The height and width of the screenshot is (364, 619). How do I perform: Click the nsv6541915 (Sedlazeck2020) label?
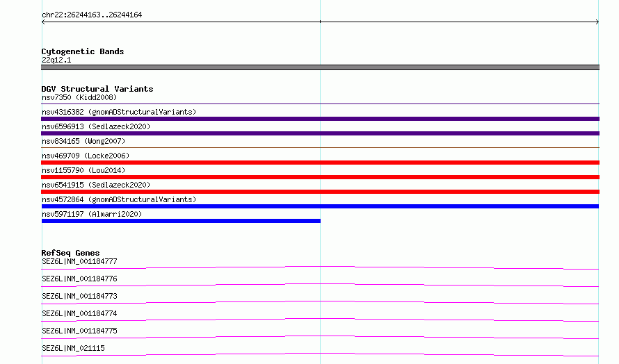[x=96, y=185]
